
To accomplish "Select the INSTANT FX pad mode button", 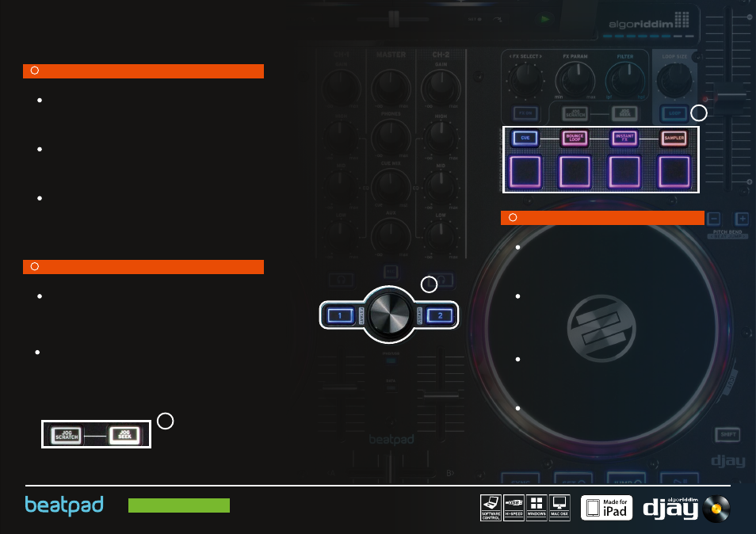I will (x=624, y=138).
